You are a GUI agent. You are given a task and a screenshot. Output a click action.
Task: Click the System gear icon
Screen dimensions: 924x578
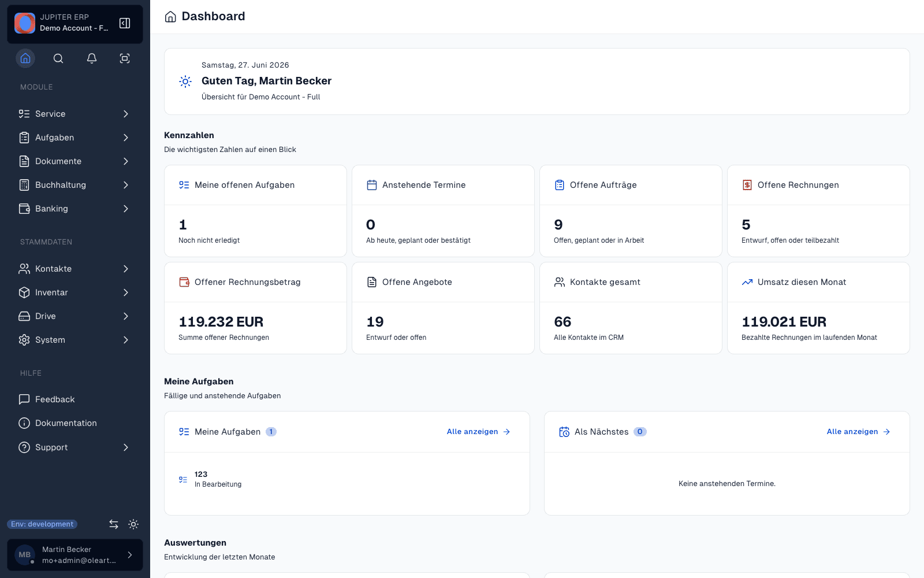pyautogui.click(x=24, y=340)
